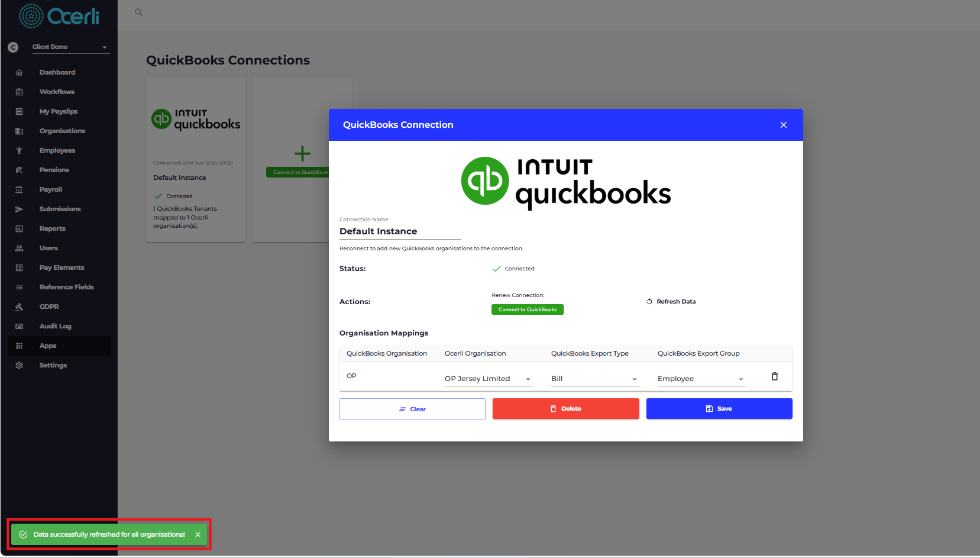980x558 pixels.
Task: Click the Connect to QuickBooks card button
Action: [x=297, y=172]
